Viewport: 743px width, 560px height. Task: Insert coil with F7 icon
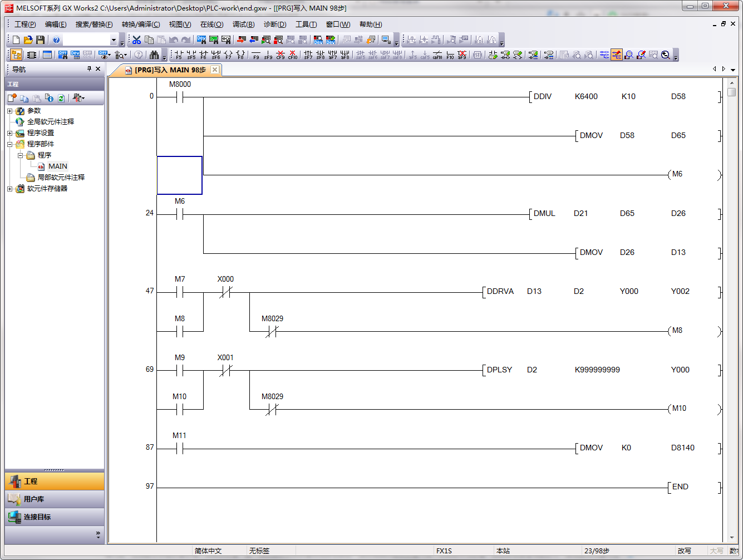tap(228, 55)
